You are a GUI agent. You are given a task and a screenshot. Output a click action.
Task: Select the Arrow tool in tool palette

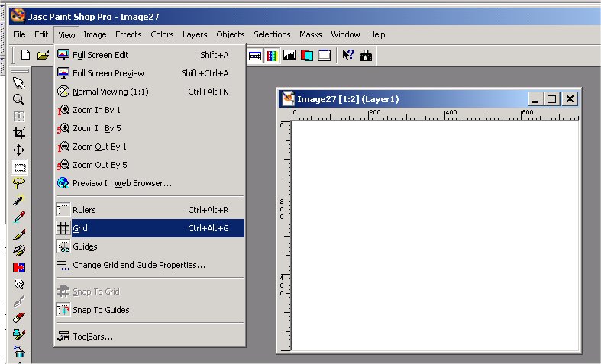pyautogui.click(x=19, y=82)
